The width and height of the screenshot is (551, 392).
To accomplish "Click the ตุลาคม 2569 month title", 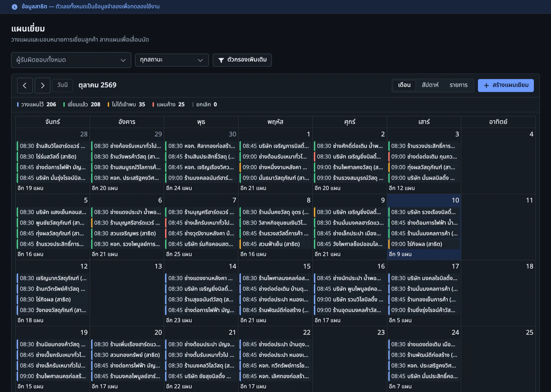I will coord(97,85).
